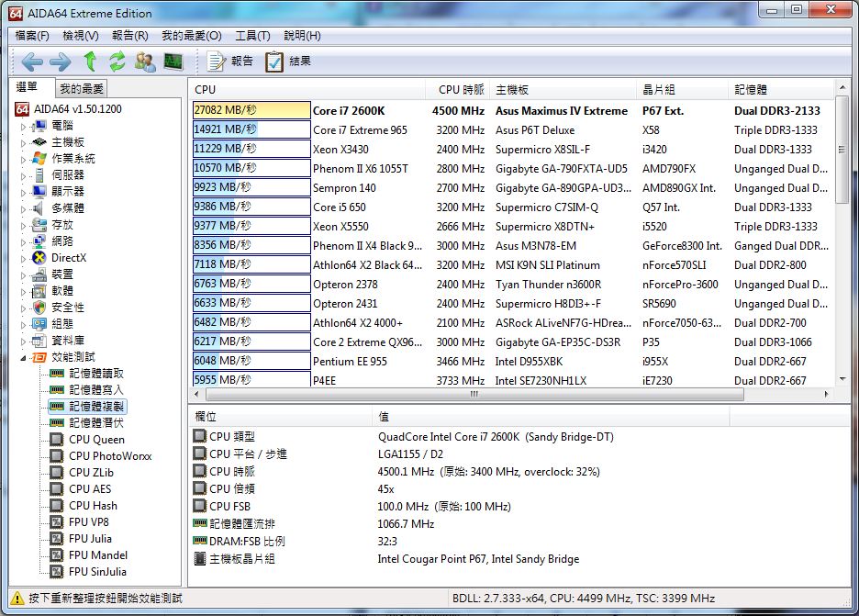Expand the 伺服器 tree node arrow
The width and height of the screenshot is (859, 616).
[x=23, y=176]
